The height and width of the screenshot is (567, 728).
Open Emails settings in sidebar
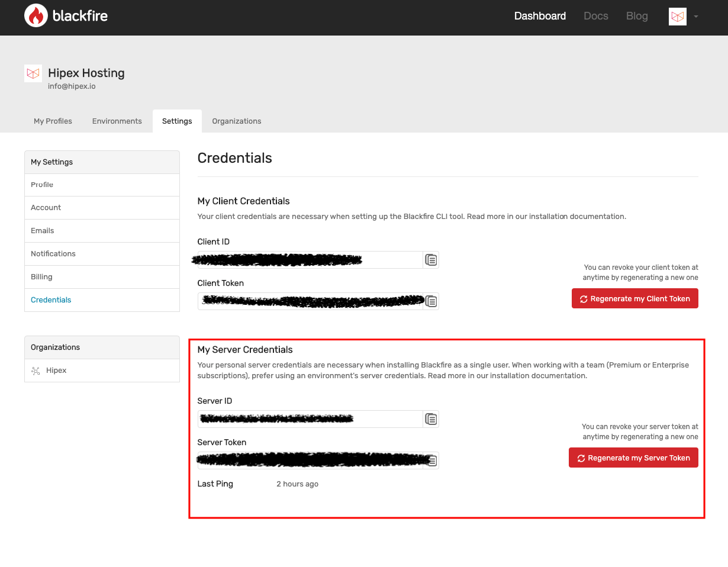click(x=102, y=231)
